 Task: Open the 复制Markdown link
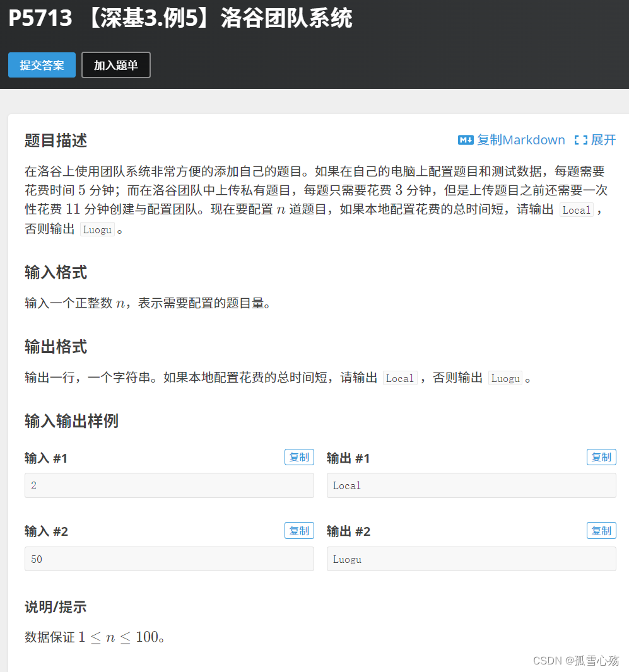click(x=512, y=140)
